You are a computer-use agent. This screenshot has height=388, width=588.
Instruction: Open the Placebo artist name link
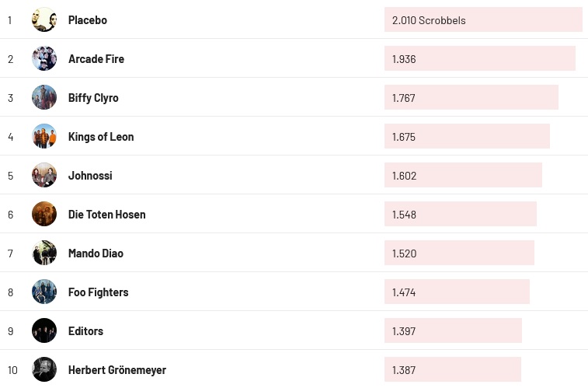point(88,20)
